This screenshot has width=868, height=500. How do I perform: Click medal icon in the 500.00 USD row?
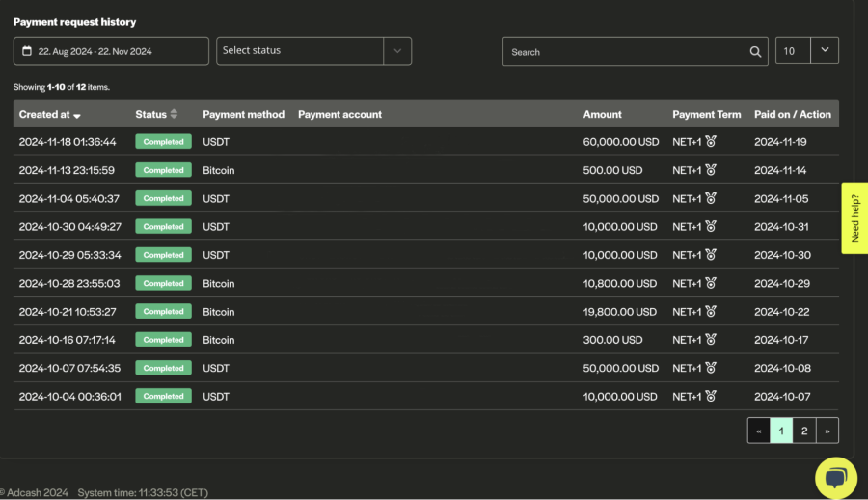pyautogui.click(x=711, y=170)
